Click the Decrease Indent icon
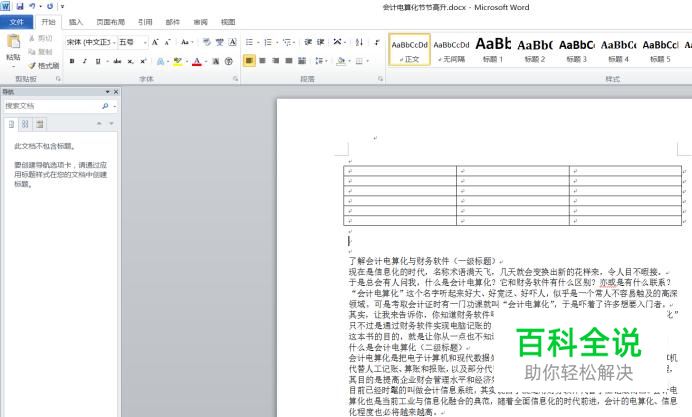 point(308,42)
